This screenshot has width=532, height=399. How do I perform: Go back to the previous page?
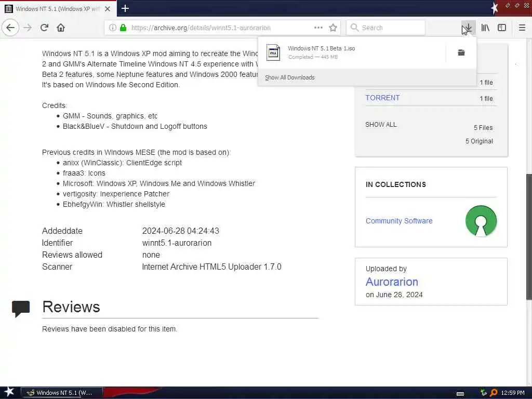tap(10, 28)
